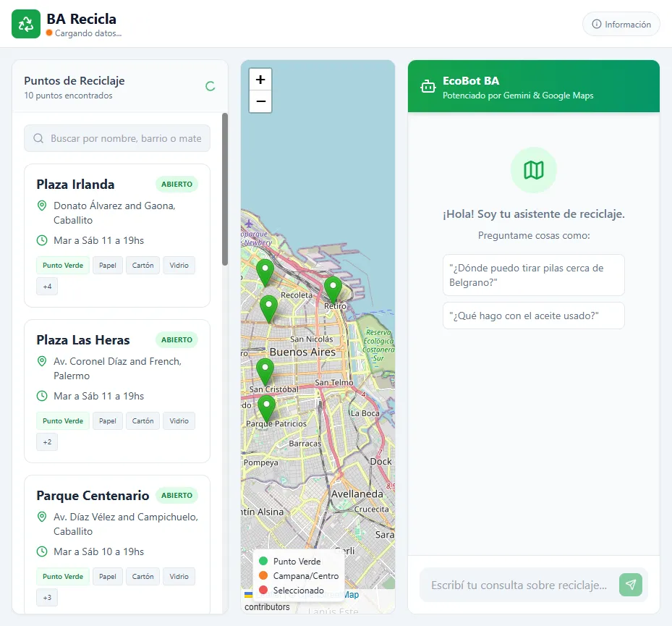Select the Plaza Irlanda card title
672x626 pixels.
coord(75,185)
